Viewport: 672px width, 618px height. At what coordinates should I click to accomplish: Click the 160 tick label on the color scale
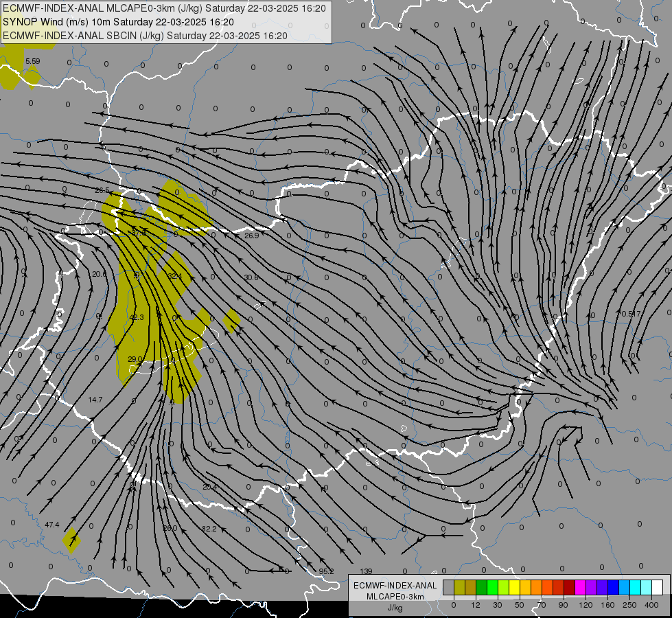[607, 605]
